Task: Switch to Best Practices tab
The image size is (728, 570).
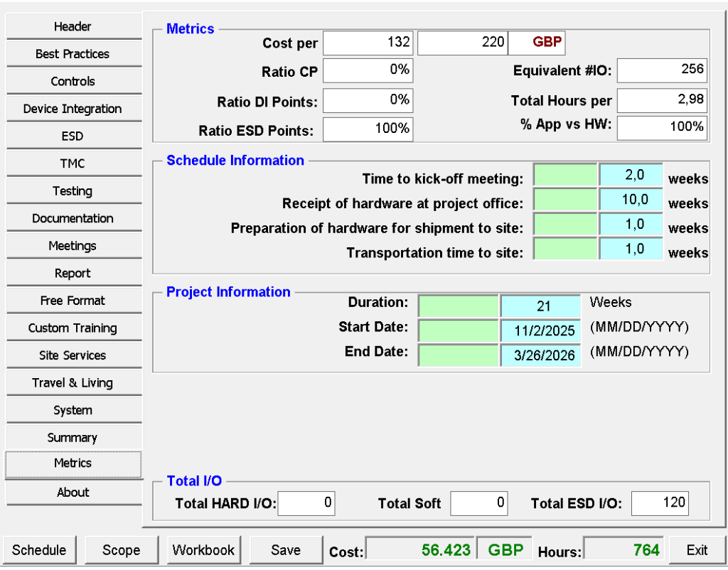Action: tap(73, 54)
